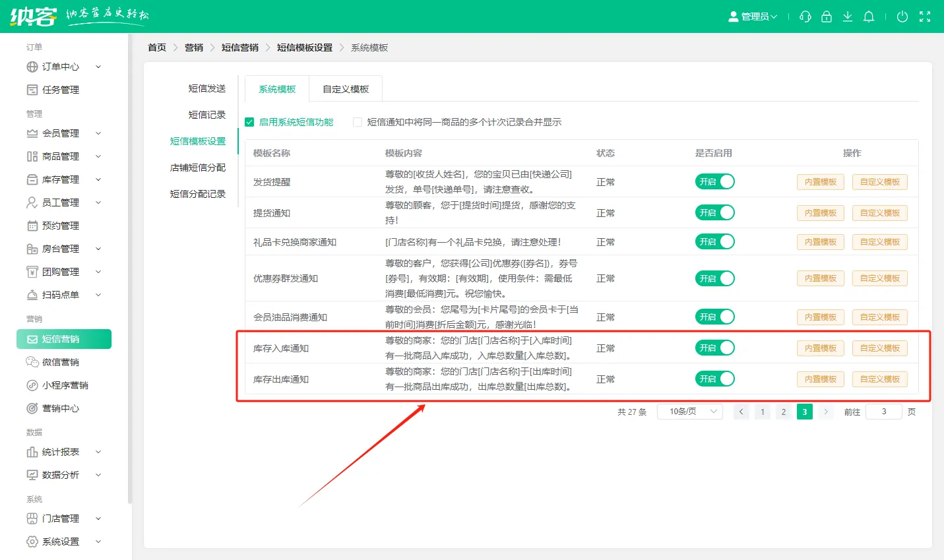This screenshot has height=560, width=944.
Task: Expand the 商品管理 menu chevron
Action: coord(98,156)
